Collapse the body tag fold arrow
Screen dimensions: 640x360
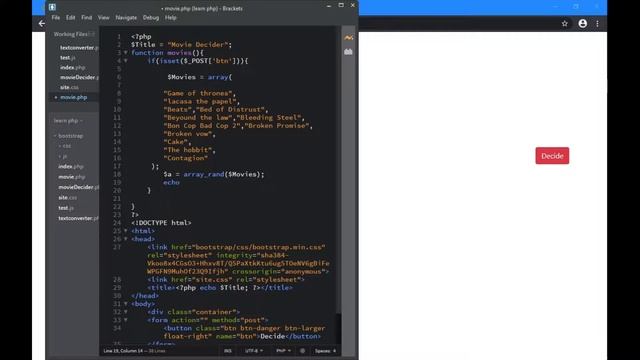click(x=126, y=304)
